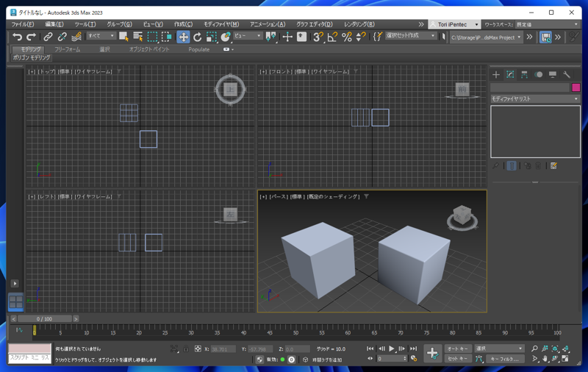The height and width of the screenshot is (372, 588).
Task: Activate the Select and Rotate tool
Action: pyautogui.click(x=197, y=37)
